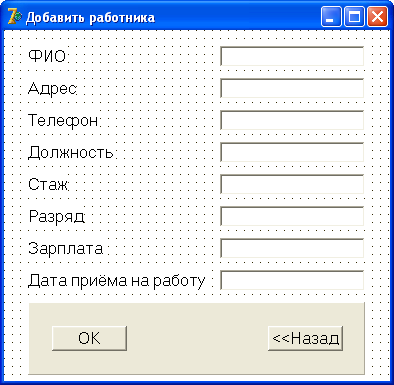Viewport: 394px width, 385px height.
Task: Click the ФИО input field
Action: click(x=292, y=56)
